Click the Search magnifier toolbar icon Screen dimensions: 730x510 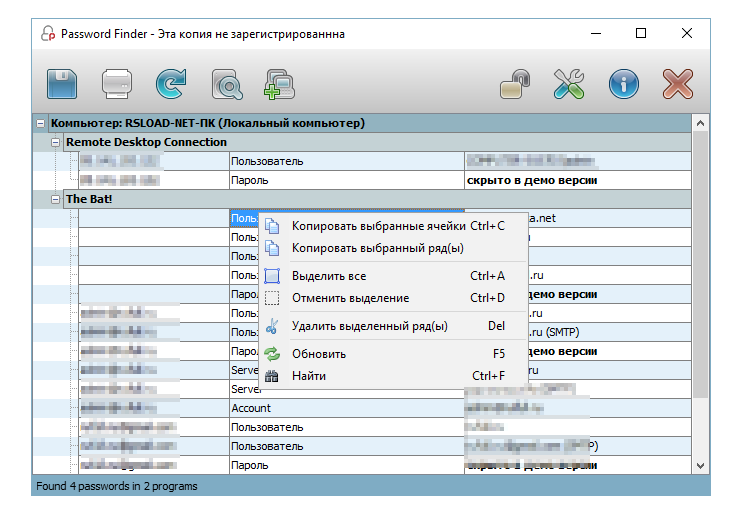[x=227, y=84]
